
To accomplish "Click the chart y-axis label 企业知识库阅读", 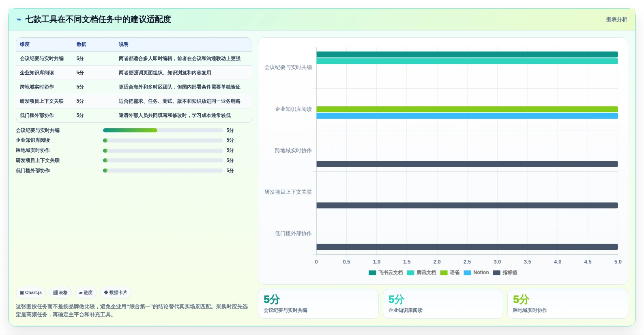I will point(293,109).
